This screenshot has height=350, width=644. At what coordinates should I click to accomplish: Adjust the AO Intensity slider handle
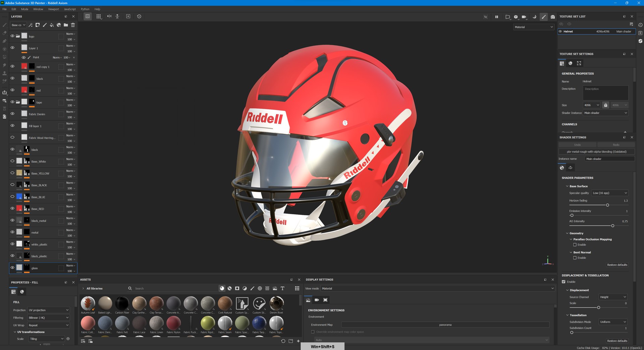coord(612,226)
